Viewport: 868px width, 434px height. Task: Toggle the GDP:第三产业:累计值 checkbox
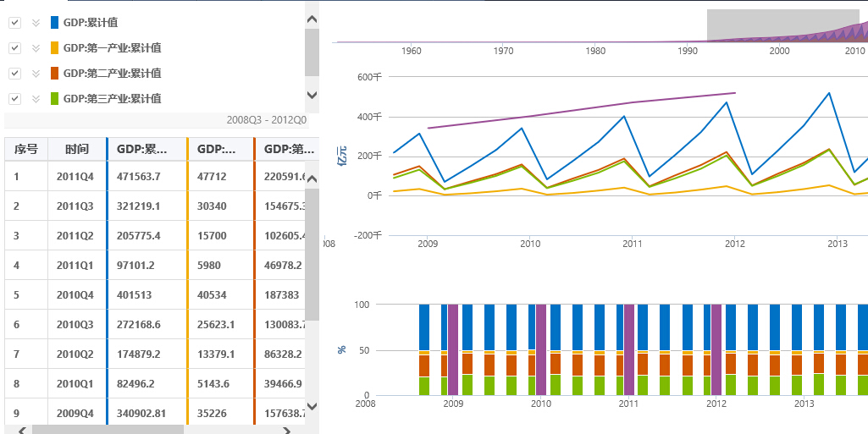click(x=15, y=99)
